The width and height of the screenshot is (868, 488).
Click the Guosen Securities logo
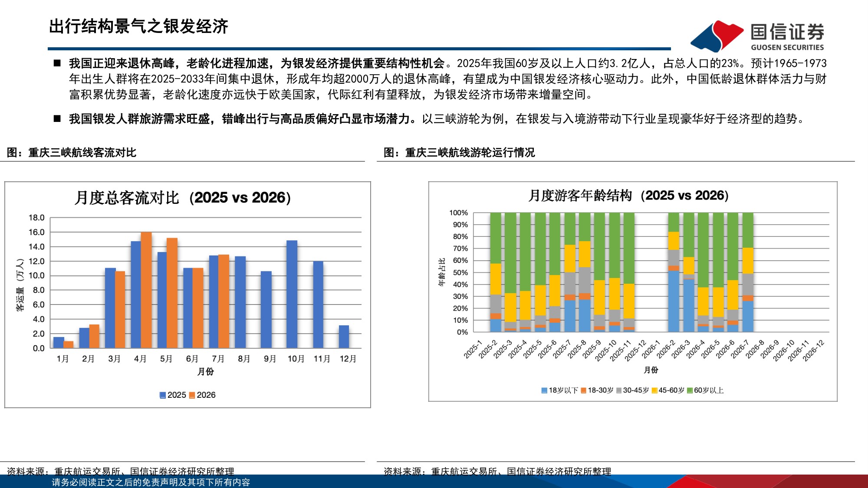tap(757, 36)
